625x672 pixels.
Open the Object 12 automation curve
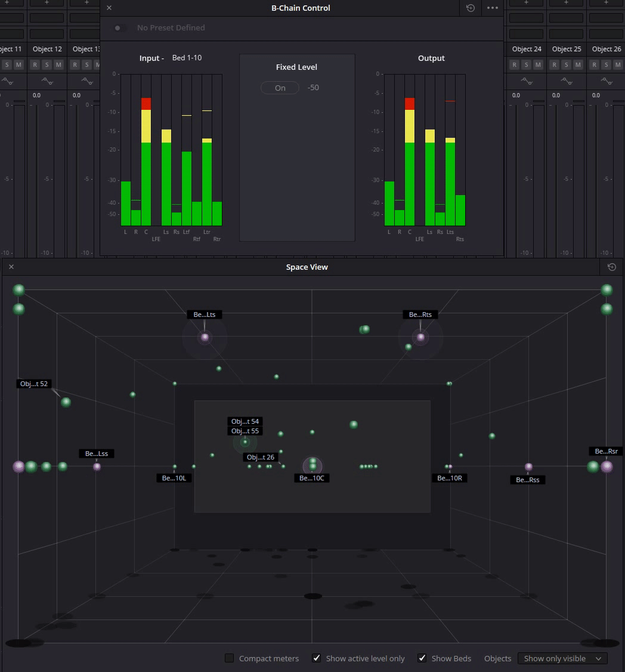pos(47,81)
